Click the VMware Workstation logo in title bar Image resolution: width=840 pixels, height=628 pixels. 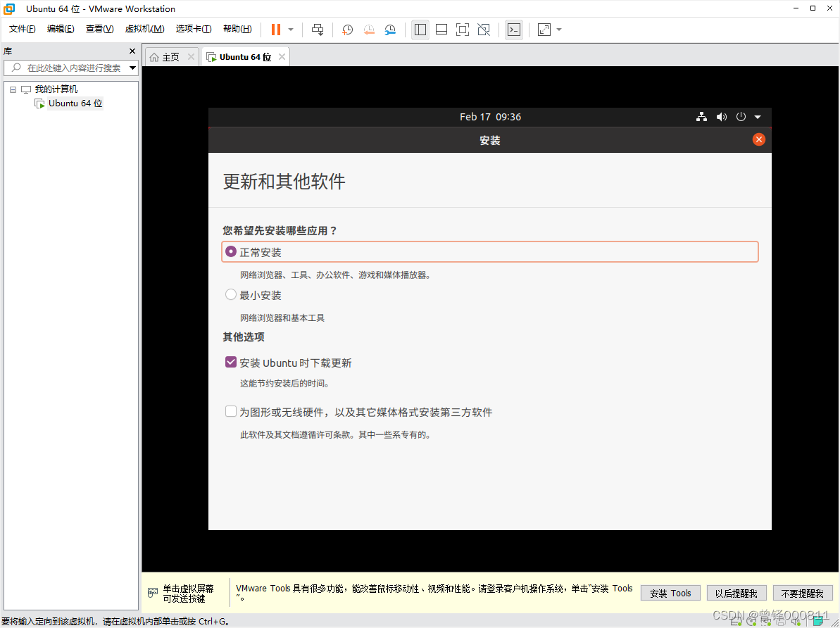tap(9, 8)
